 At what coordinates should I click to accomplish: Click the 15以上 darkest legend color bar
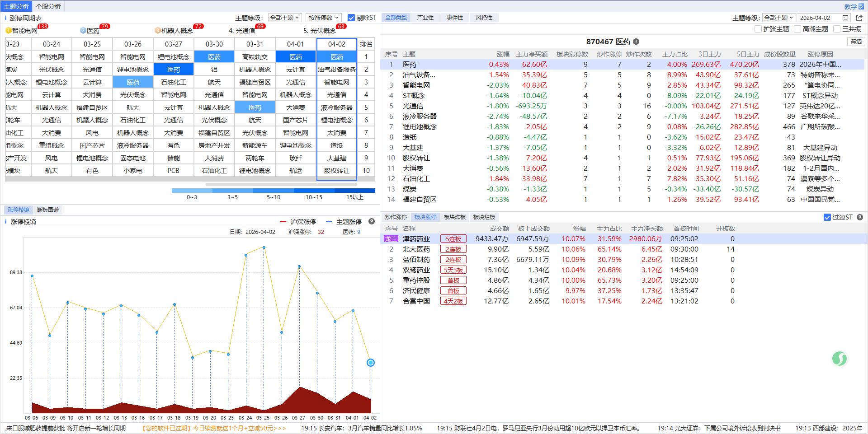pyautogui.click(x=355, y=191)
